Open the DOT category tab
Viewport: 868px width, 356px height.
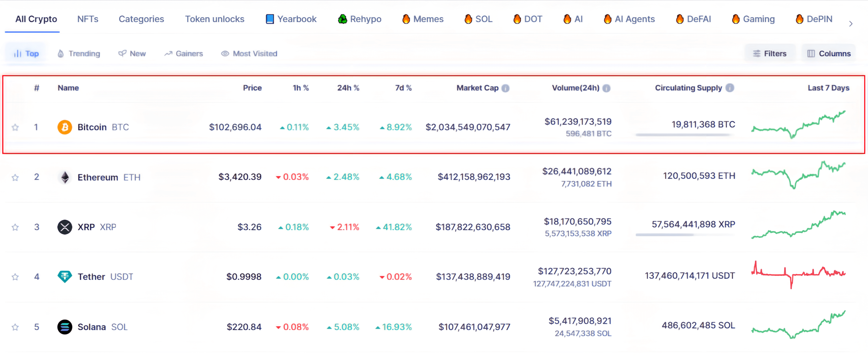[528, 19]
